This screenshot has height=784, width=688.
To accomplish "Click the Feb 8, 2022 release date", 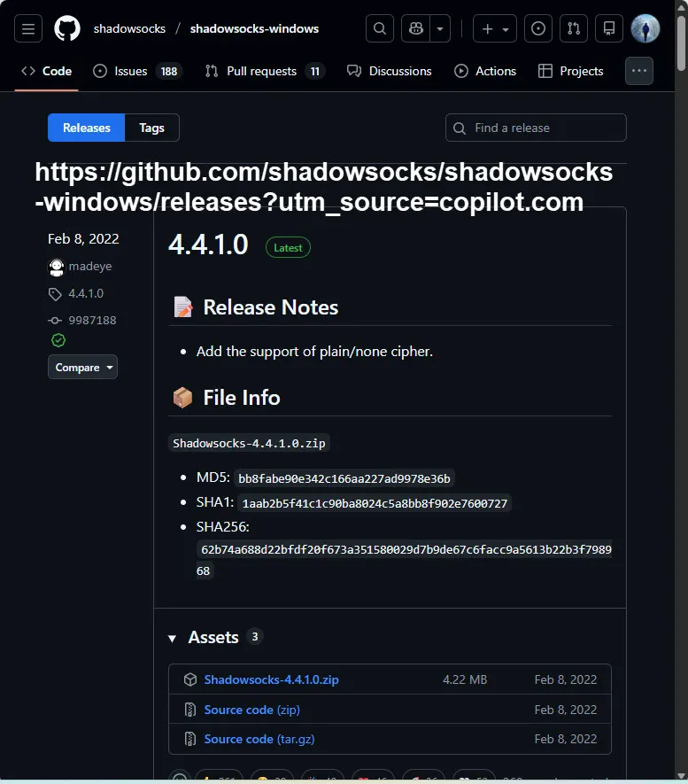I will pyautogui.click(x=83, y=239).
